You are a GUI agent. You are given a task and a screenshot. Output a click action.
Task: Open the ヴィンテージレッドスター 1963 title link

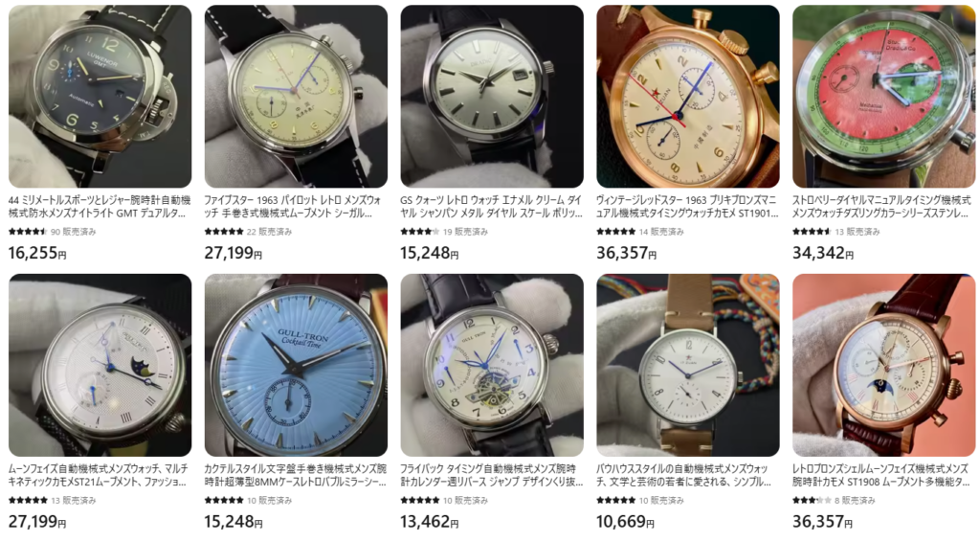pyautogui.click(x=687, y=207)
